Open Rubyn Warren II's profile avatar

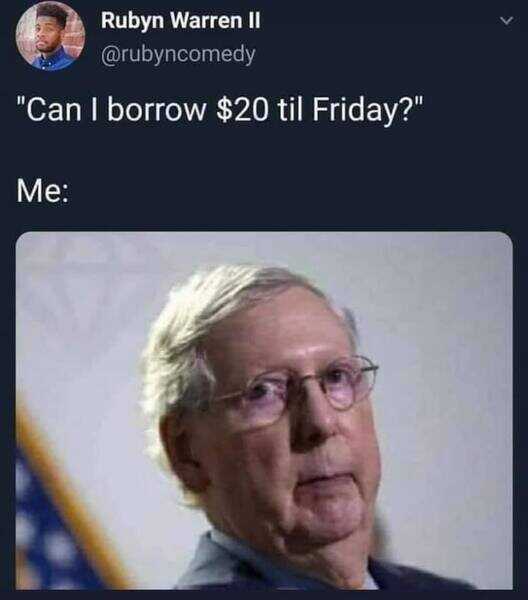(50, 37)
